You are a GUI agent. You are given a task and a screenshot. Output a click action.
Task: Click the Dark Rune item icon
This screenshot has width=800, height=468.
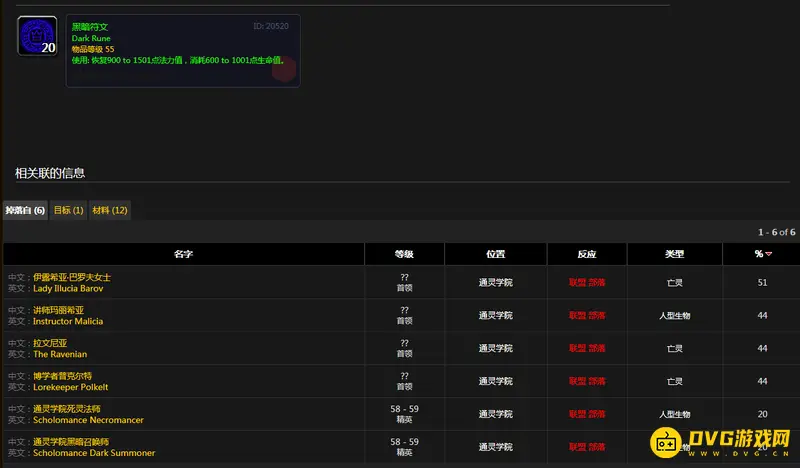coord(37,36)
